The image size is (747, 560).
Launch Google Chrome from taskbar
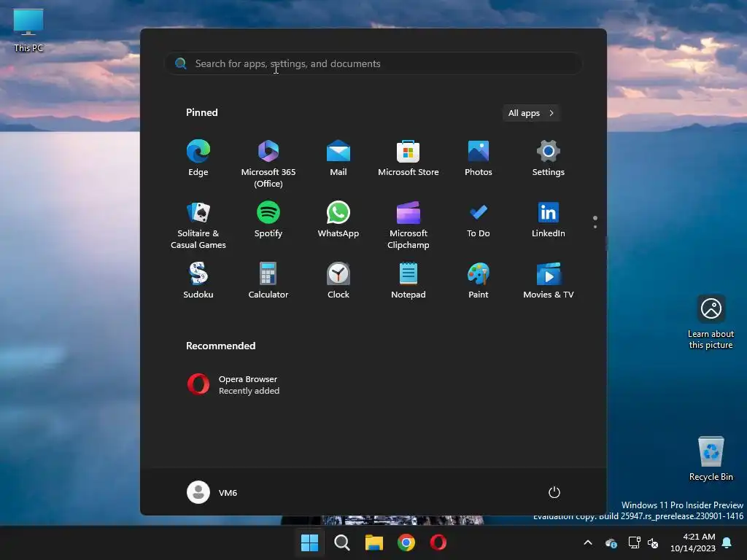point(406,542)
